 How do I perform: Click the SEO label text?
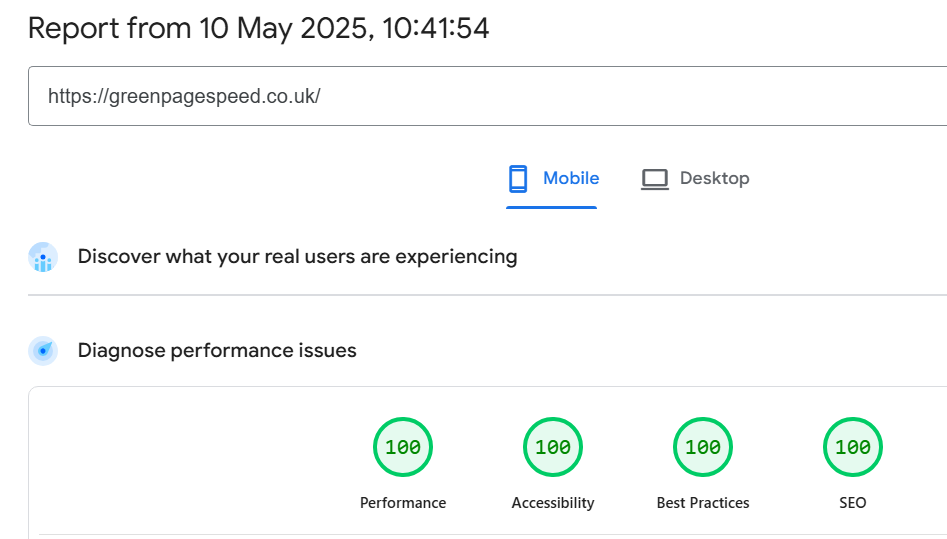pos(853,503)
